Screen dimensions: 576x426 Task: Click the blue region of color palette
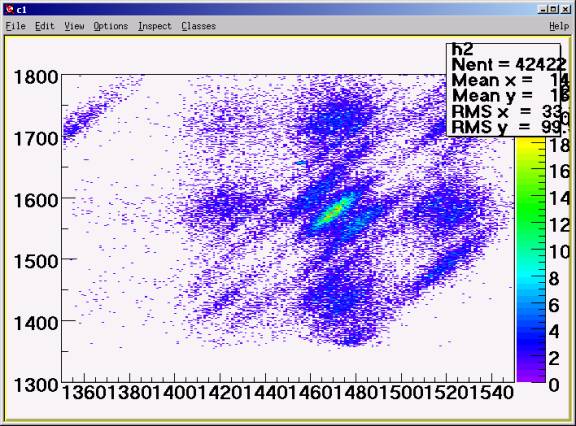point(530,327)
